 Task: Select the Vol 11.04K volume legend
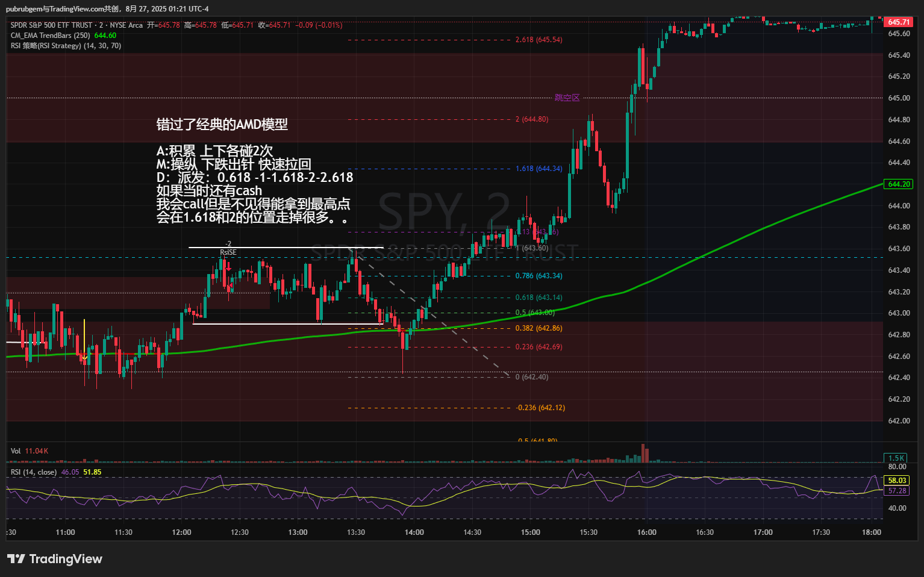pos(30,451)
